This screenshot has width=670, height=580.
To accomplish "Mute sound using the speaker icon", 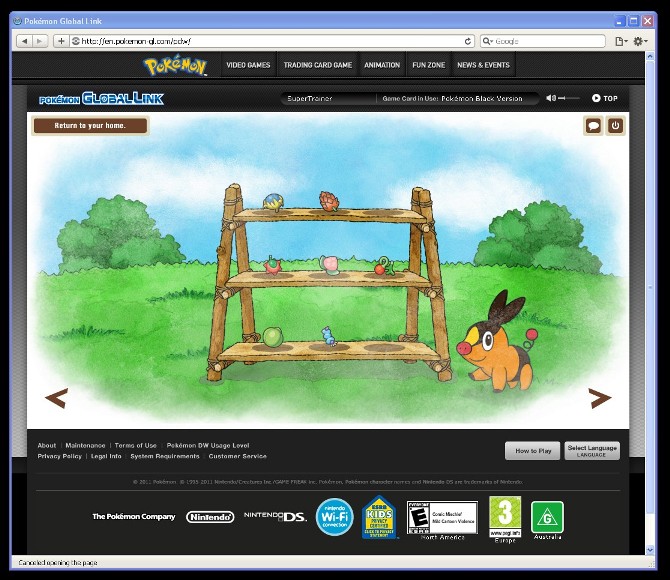I will coord(550,98).
